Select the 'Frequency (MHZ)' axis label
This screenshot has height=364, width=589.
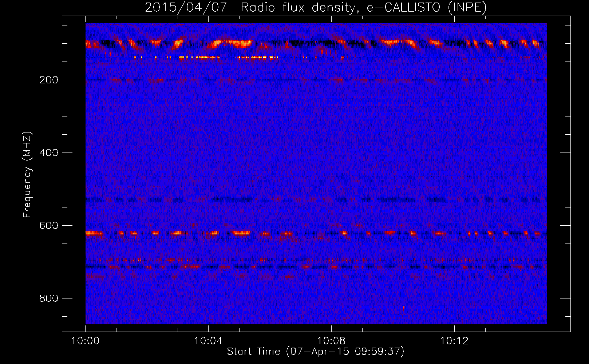[x=27, y=175]
